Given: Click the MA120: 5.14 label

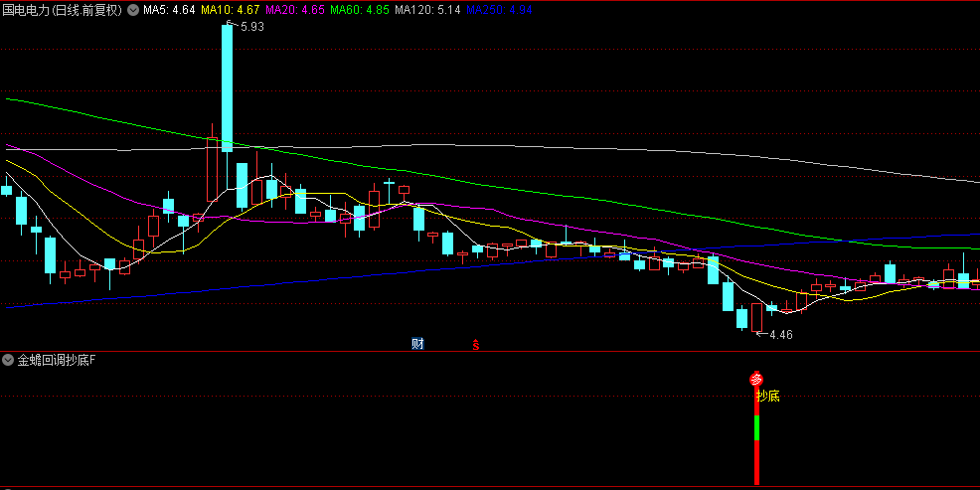Looking at the screenshot, I should point(428,10).
